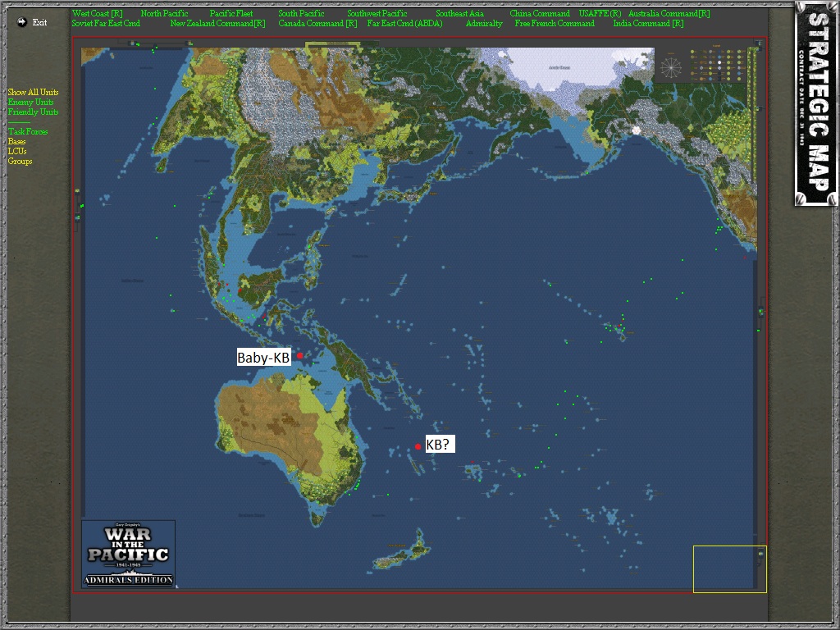Screen dimensions: 840x630
Task: Show air Groups on the map
Action: click(x=20, y=162)
